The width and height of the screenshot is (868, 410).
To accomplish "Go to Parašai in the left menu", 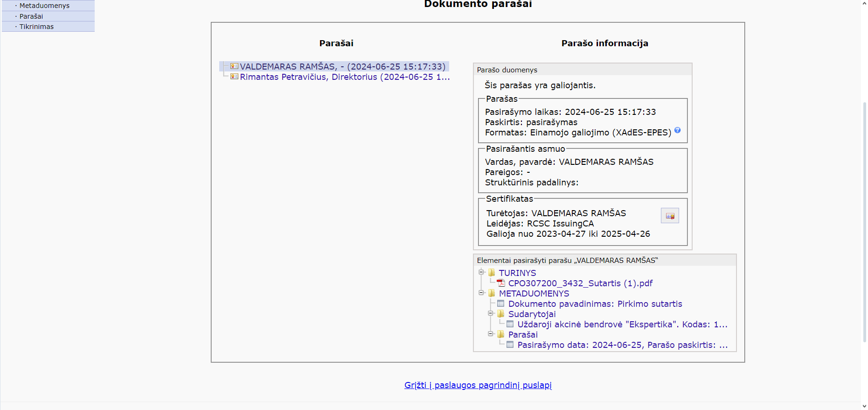I will 31,16.
